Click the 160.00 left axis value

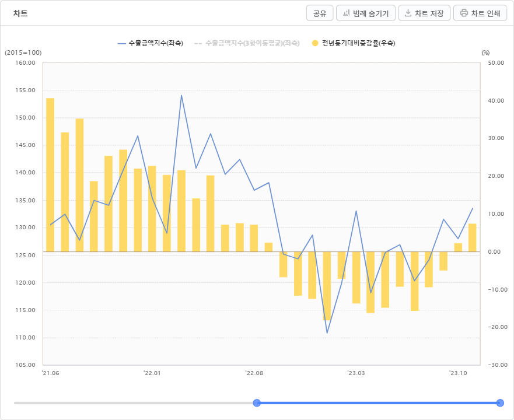(x=25, y=62)
